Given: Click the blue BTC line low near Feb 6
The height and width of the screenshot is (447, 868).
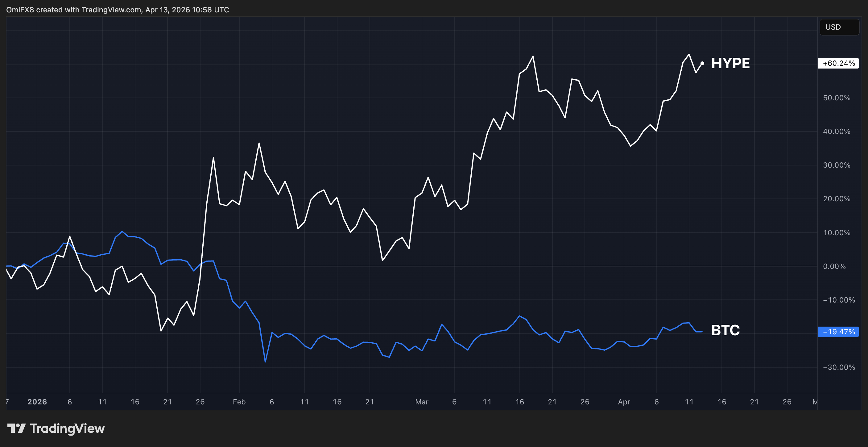Looking at the screenshot, I should [265, 362].
